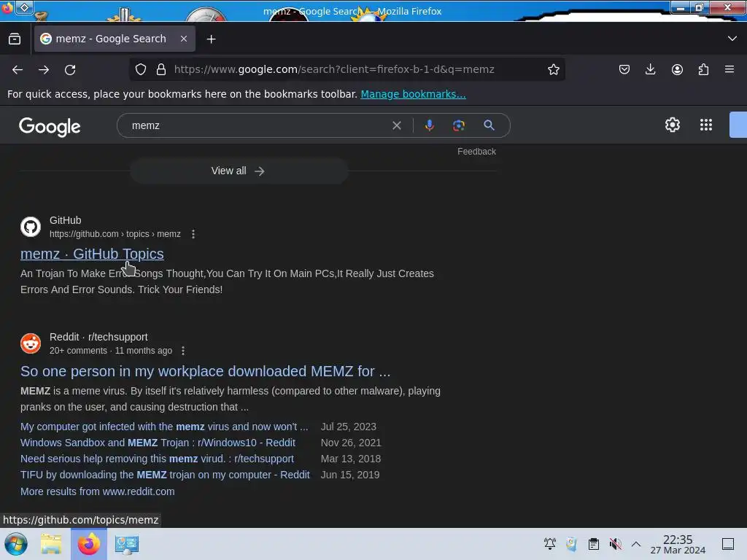Open Firefox downloads panel

650,69
